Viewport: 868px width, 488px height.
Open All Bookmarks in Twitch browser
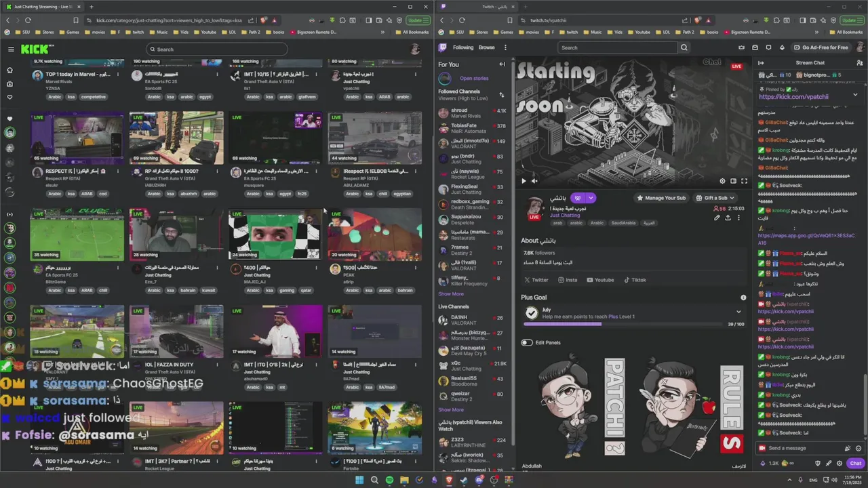(x=846, y=32)
